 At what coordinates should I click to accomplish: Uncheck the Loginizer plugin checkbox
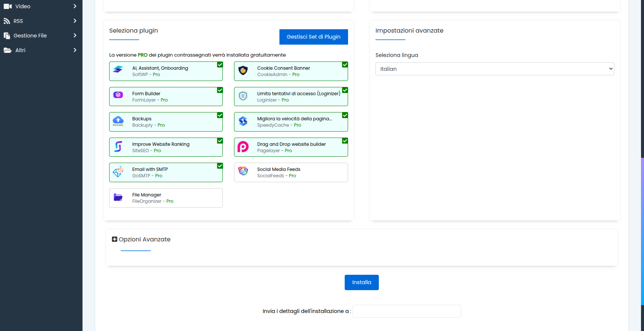[x=345, y=90]
